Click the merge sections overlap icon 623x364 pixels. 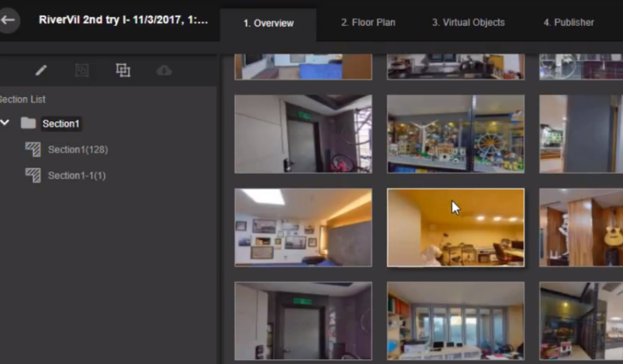click(123, 70)
